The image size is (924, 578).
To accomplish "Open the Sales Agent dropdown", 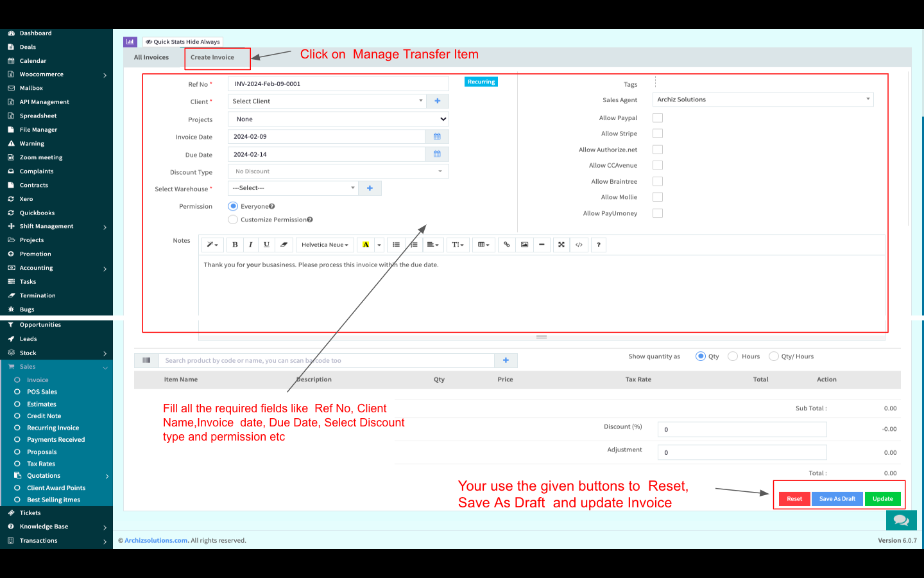I will [762, 100].
